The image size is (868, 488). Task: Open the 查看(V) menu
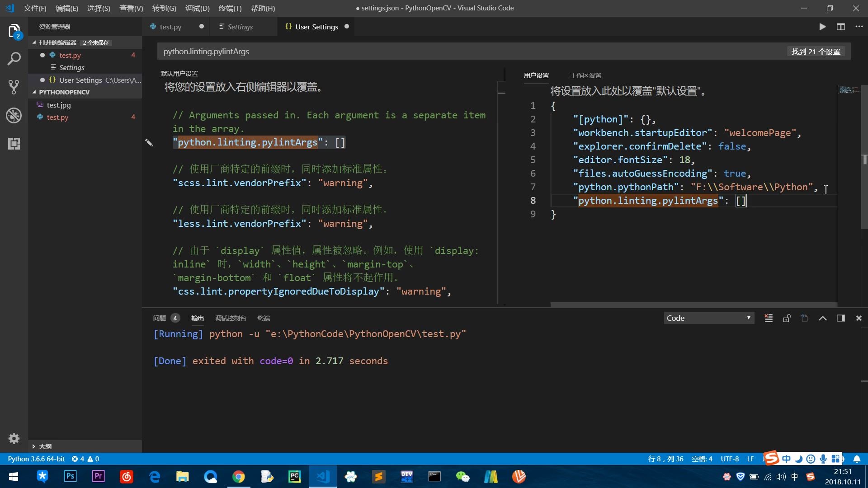(x=131, y=8)
